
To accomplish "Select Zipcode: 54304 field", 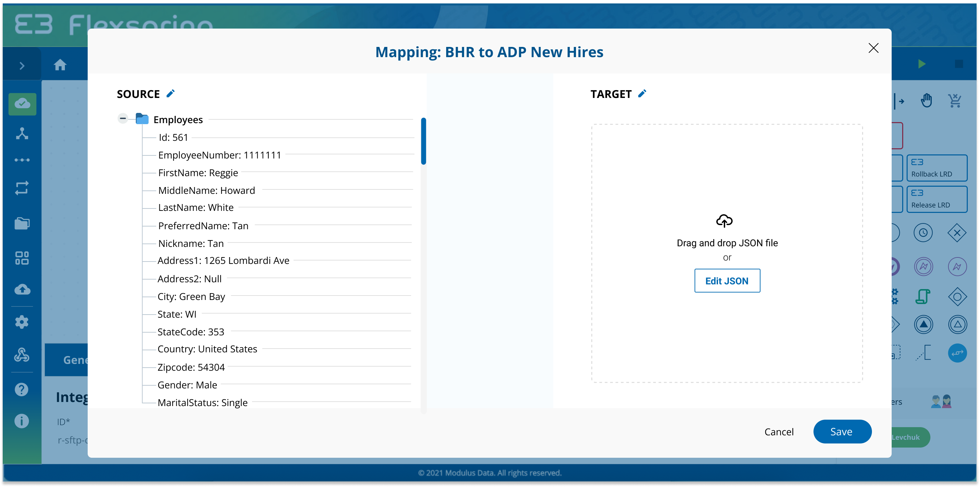I will point(191,367).
